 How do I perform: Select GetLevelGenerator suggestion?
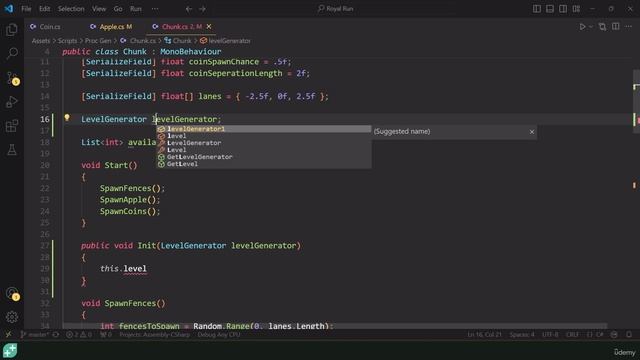(264, 157)
